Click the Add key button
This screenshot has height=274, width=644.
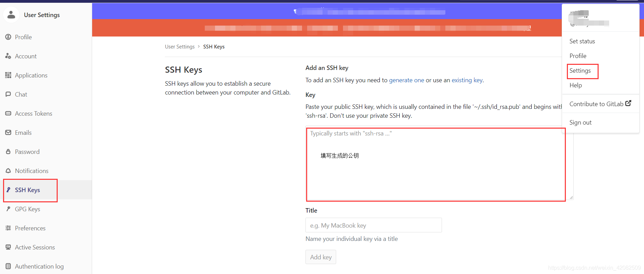pos(321,257)
